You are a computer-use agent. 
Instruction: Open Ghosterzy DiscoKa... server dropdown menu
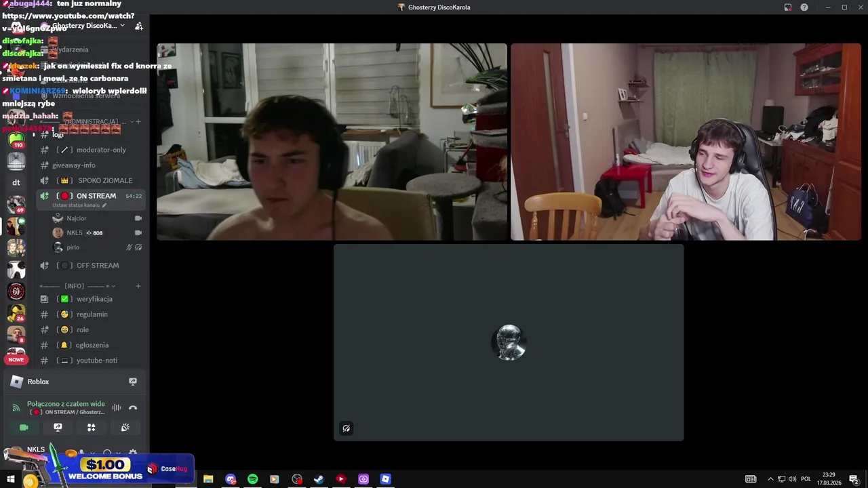[85, 26]
